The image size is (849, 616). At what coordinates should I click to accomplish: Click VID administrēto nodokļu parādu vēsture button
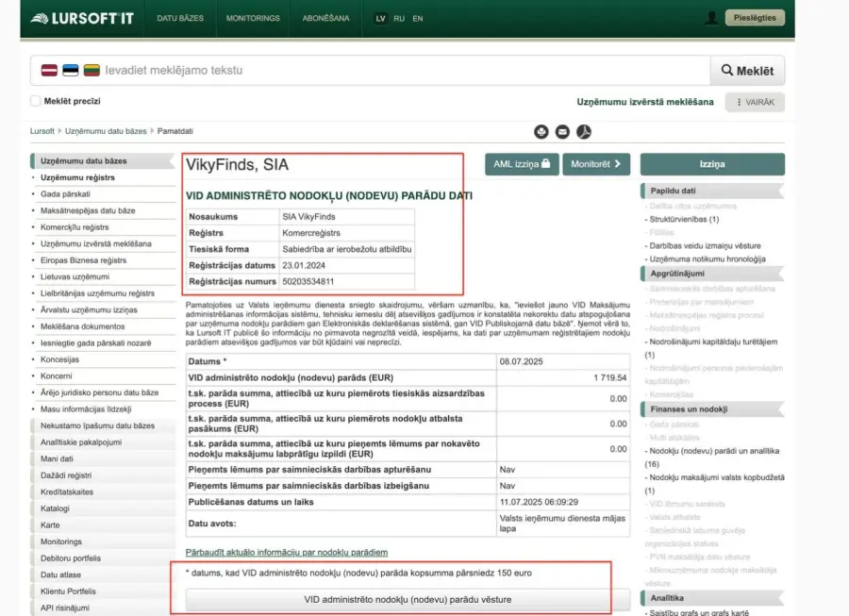click(x=408, y=600)
